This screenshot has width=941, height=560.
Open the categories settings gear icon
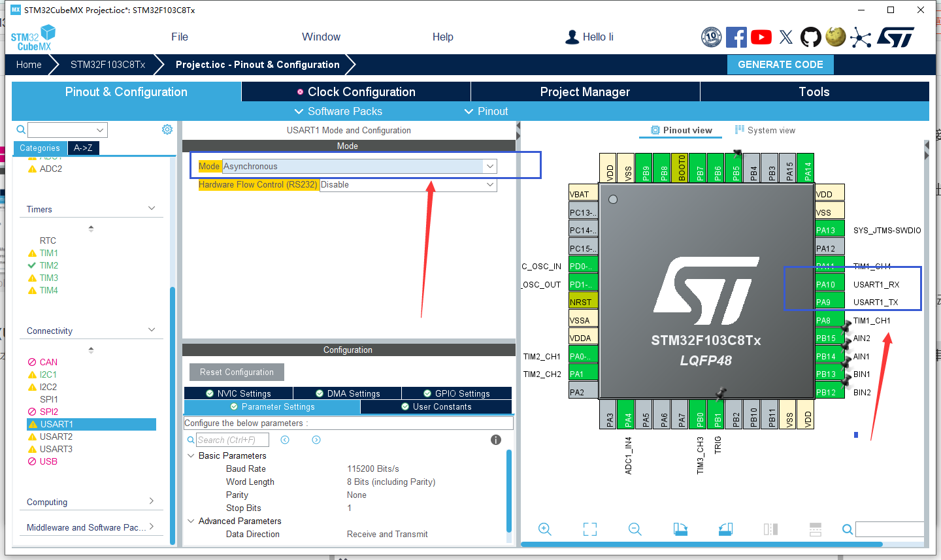click(x=167, y=129)
